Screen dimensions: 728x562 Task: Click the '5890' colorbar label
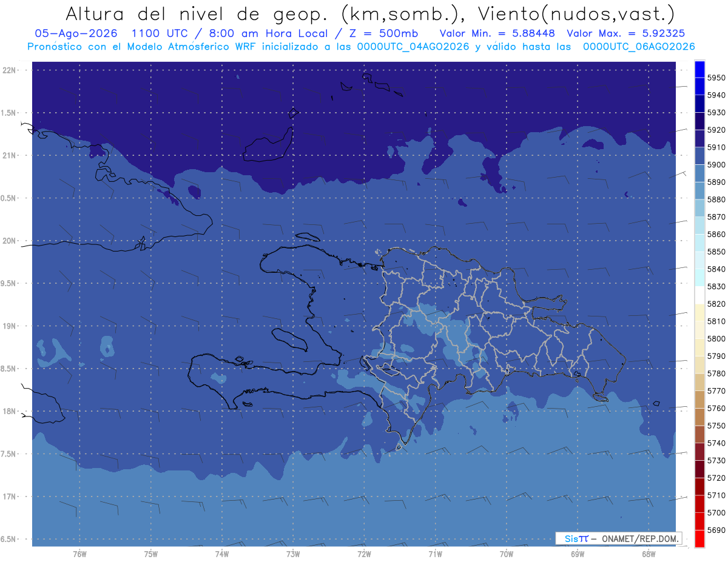click(x=716, y=182)
